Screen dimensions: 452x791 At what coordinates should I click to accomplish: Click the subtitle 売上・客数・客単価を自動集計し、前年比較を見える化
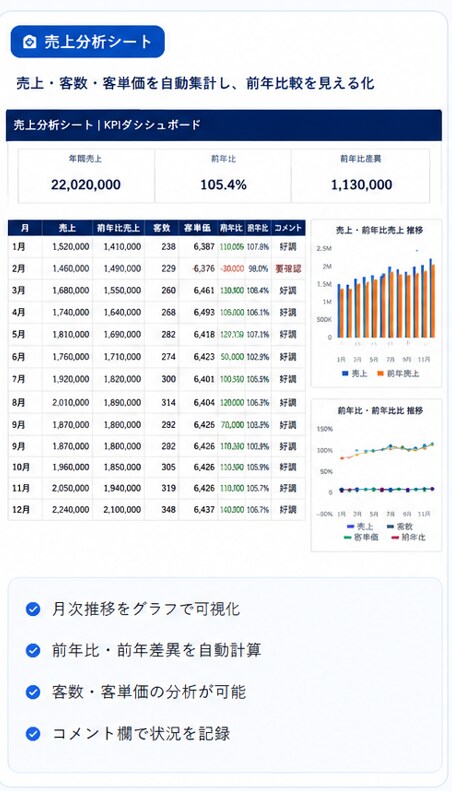pyautogui.click(x=195, y=83)
